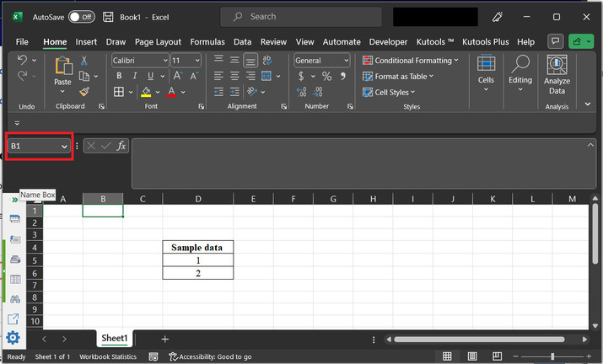603x364 pixels.
Task: Open the Paste options arrow
Action: pos(62,92)
